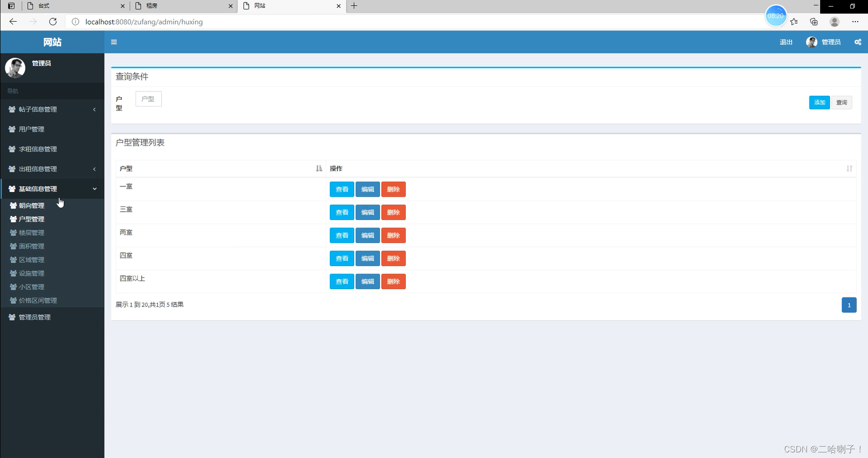Select 小区管理 submenu item

[52, 287]
